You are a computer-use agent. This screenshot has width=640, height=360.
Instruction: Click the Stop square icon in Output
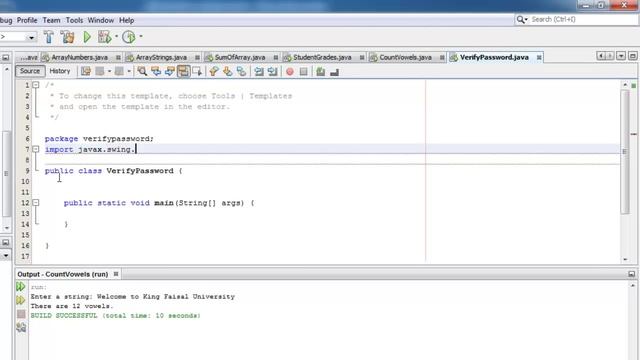[x=21, y=314]
